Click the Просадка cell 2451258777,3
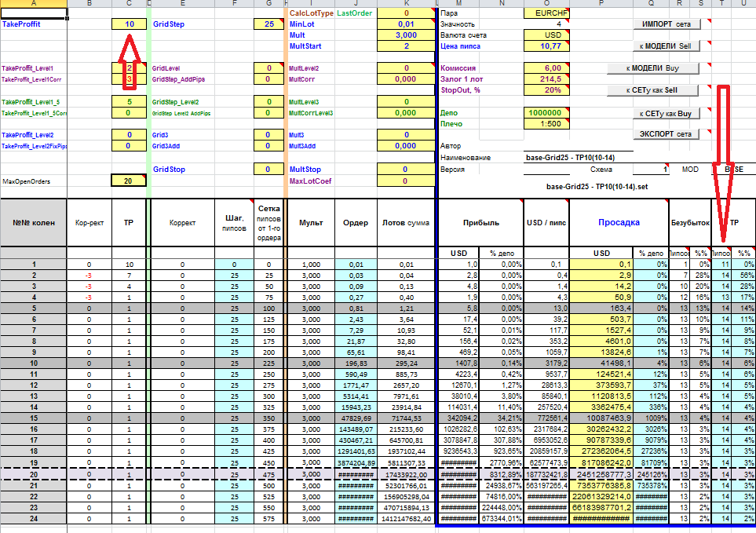 pyautogui.click(x=601, y=475)
